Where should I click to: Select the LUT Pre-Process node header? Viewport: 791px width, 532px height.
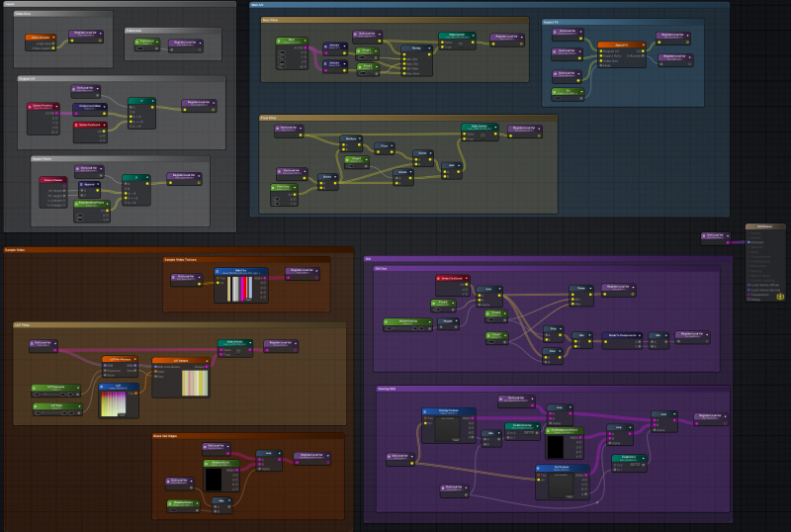click(118, 359)
